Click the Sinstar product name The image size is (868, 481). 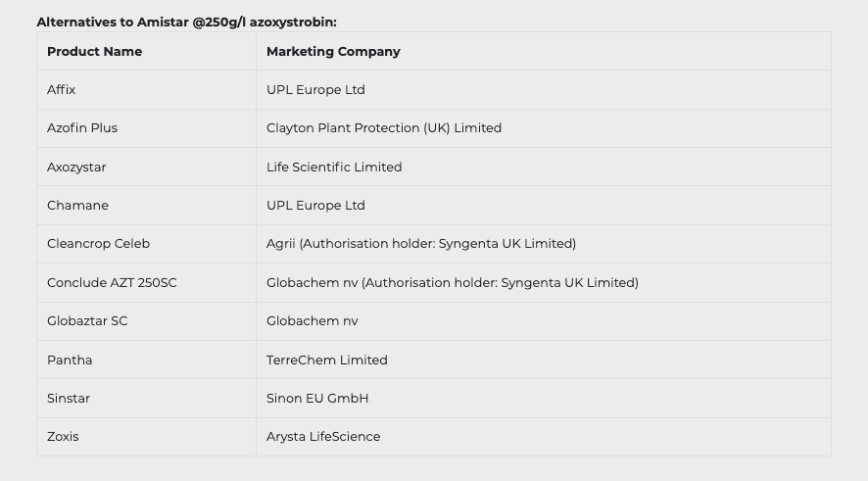tap(69, 398)
